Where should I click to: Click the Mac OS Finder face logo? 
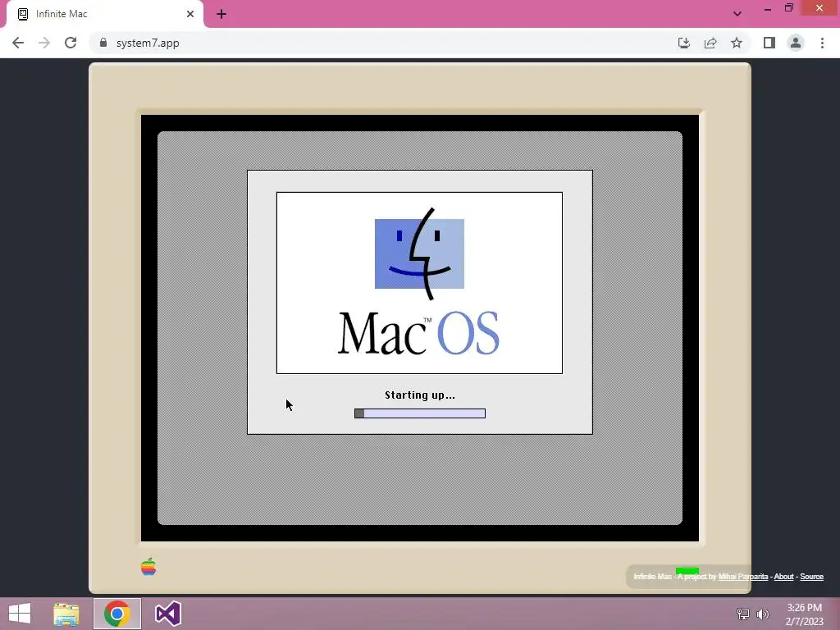pyautogui.click(x=419, y=253)
